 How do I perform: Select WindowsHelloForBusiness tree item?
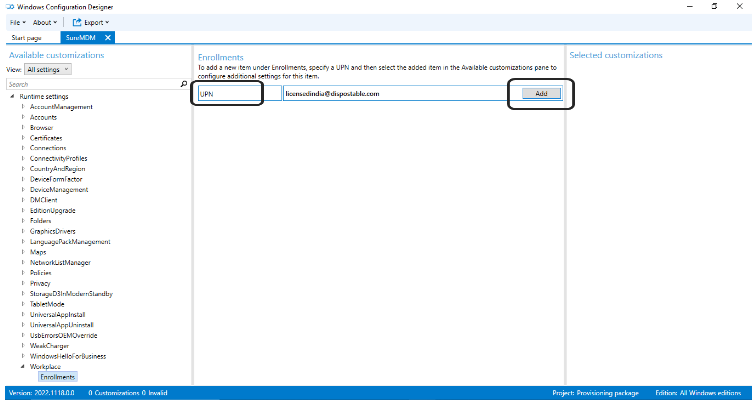click(x=68, y=356)
